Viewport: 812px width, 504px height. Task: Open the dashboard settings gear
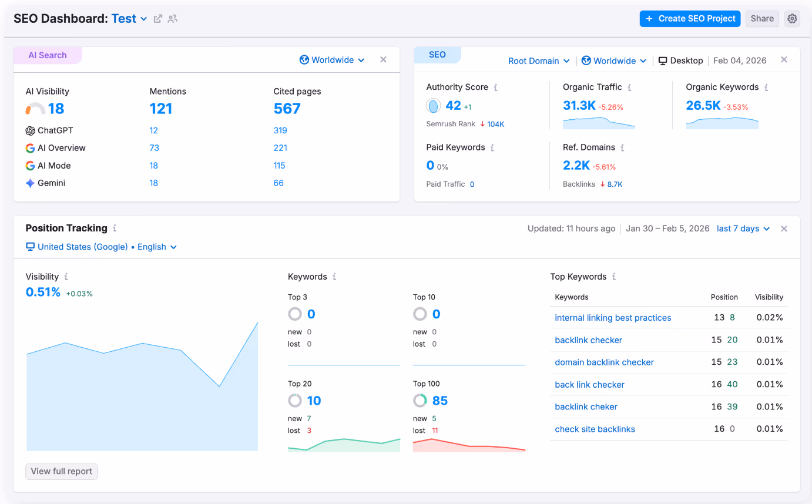click(x=792, y=19)
